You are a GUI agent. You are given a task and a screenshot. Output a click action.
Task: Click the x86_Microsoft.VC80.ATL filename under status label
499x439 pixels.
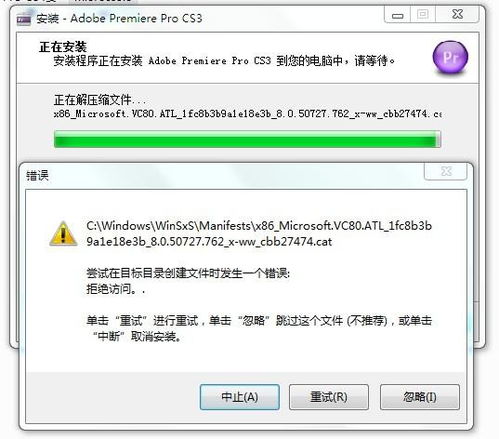(x=248, y=114)
